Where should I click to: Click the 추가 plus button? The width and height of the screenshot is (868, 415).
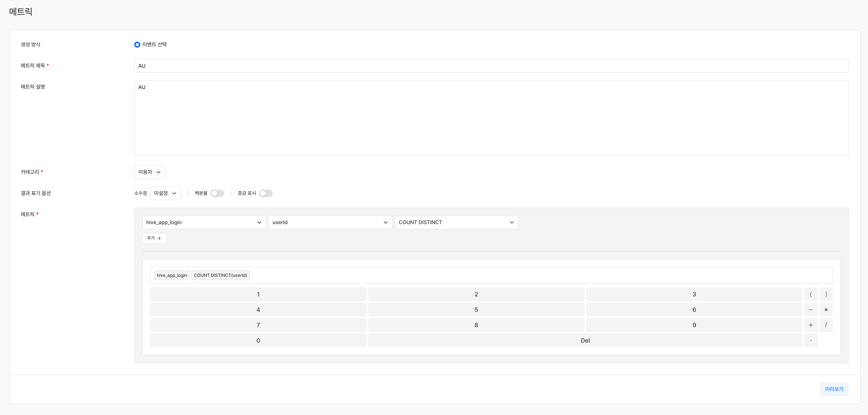pos(154,238)
